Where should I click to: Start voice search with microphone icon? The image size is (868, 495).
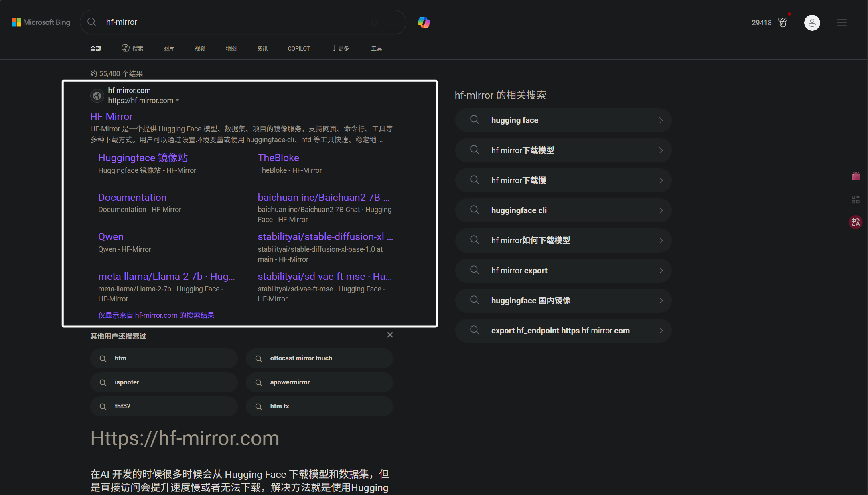click(374, 22)
